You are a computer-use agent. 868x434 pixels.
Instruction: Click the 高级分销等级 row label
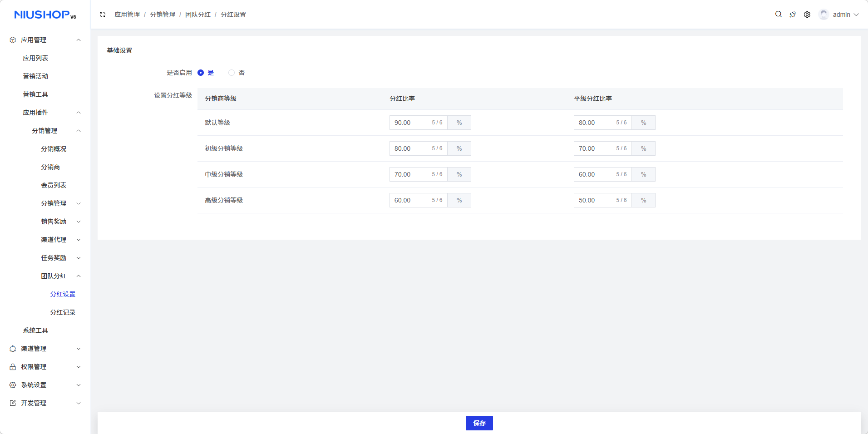click(224, 200)
